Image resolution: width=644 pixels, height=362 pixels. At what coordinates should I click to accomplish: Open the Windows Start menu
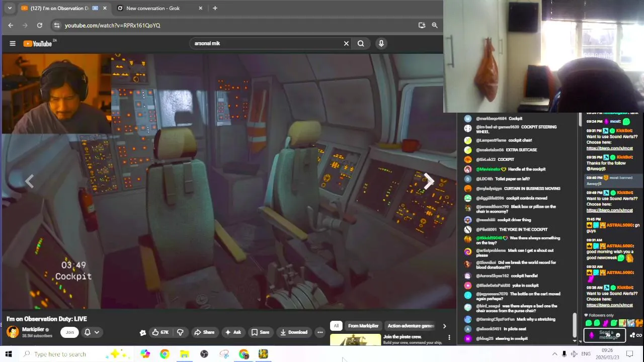9,354
